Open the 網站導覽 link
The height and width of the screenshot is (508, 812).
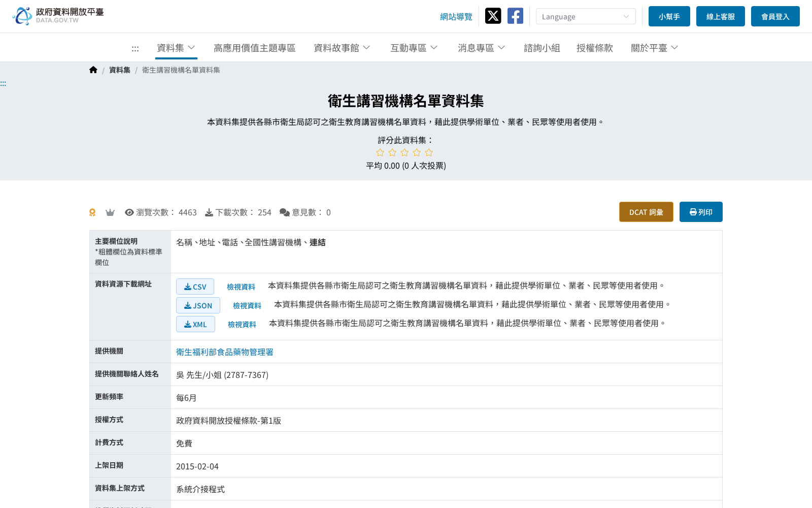(456, 17)
